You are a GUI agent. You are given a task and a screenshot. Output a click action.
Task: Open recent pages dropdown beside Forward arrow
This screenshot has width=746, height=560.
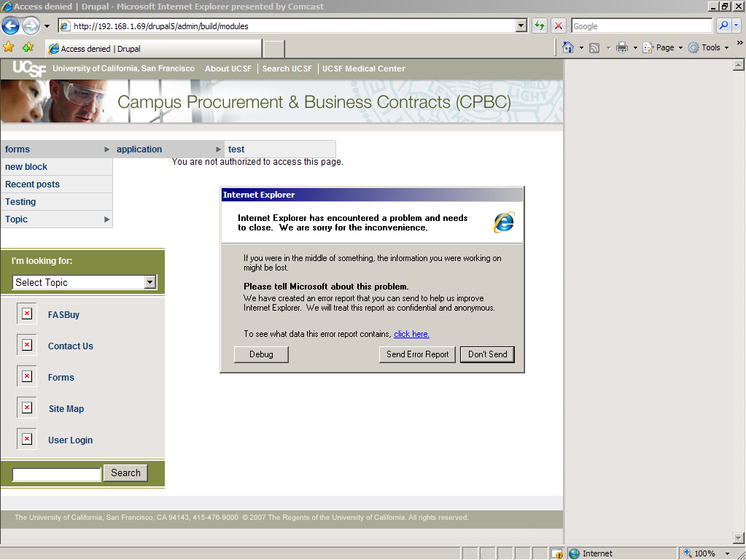click(47, 26)
